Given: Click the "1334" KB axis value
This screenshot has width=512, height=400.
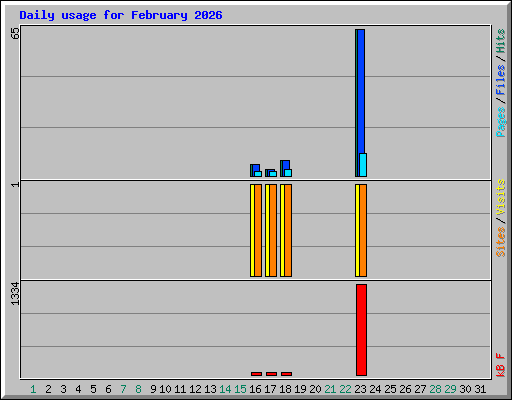Looking at the screenshot, I should [x=15, y=293].
